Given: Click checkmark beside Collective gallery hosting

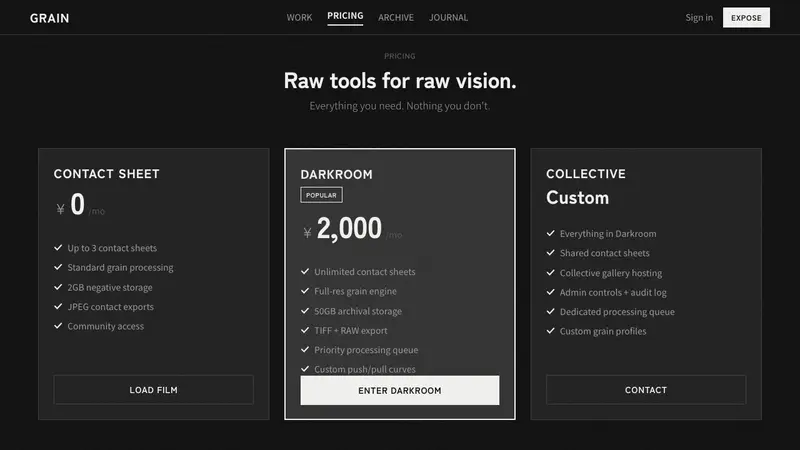Looking at the screenshot, I should 551,272.
